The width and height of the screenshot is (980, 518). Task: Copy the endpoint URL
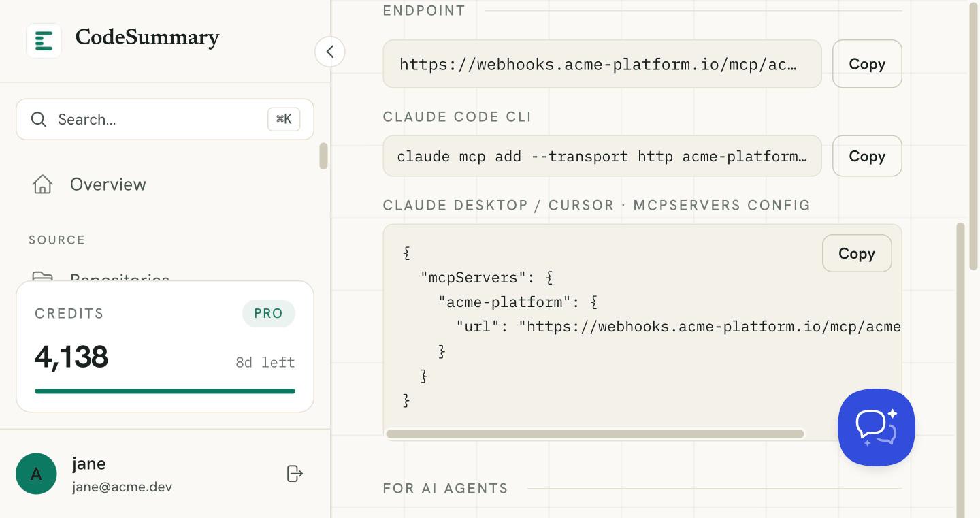click(x=867, y=64)
